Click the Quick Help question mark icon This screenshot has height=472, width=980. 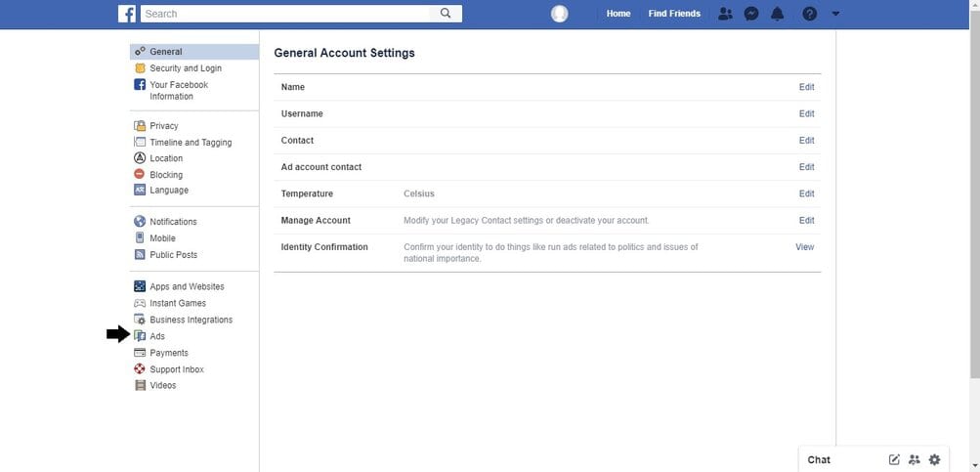(x=809, y=14)
